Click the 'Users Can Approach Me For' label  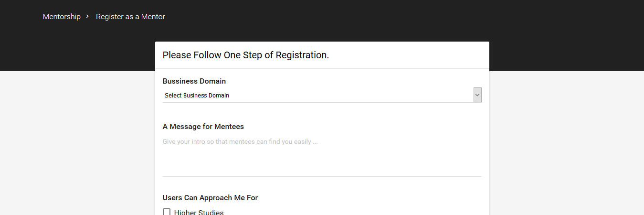coord(210,198)
